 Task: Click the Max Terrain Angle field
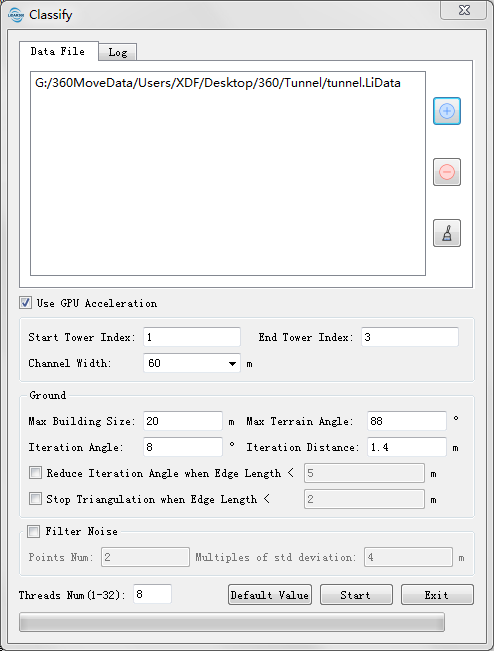point(407,421)
